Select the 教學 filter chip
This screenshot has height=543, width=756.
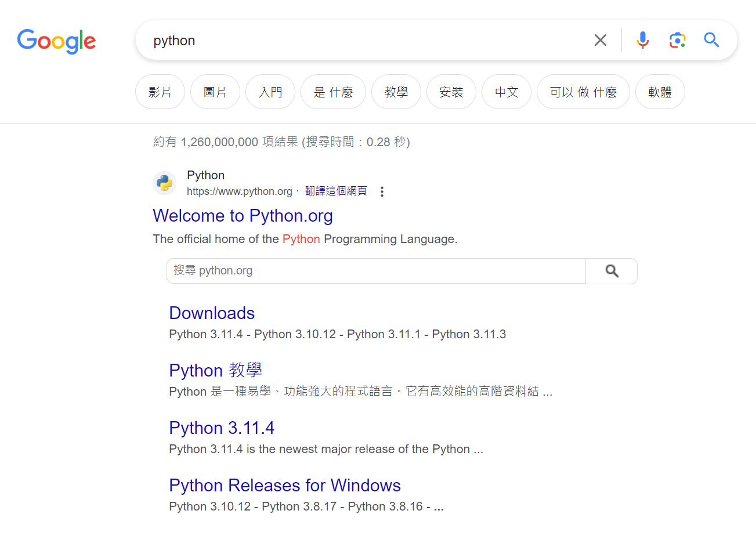[x=396, y=92]
